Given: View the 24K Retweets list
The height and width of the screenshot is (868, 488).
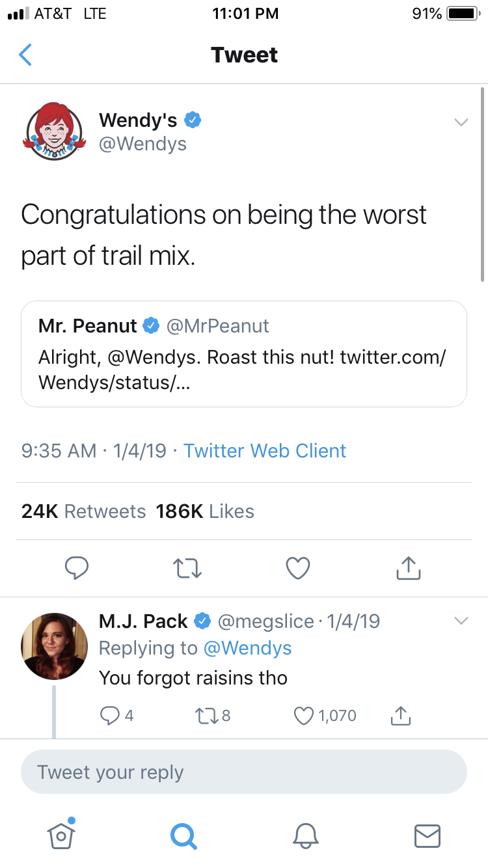Looking at the screenshot, I should (83, 511).
